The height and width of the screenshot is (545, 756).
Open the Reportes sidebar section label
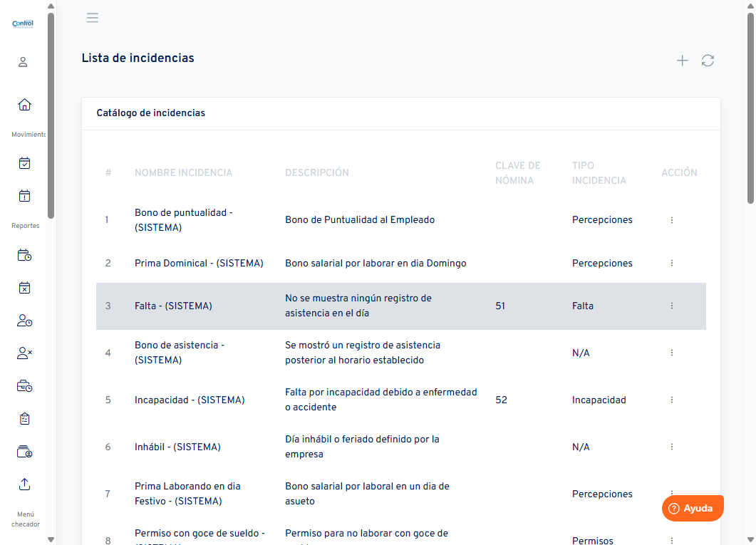point(26,226)
